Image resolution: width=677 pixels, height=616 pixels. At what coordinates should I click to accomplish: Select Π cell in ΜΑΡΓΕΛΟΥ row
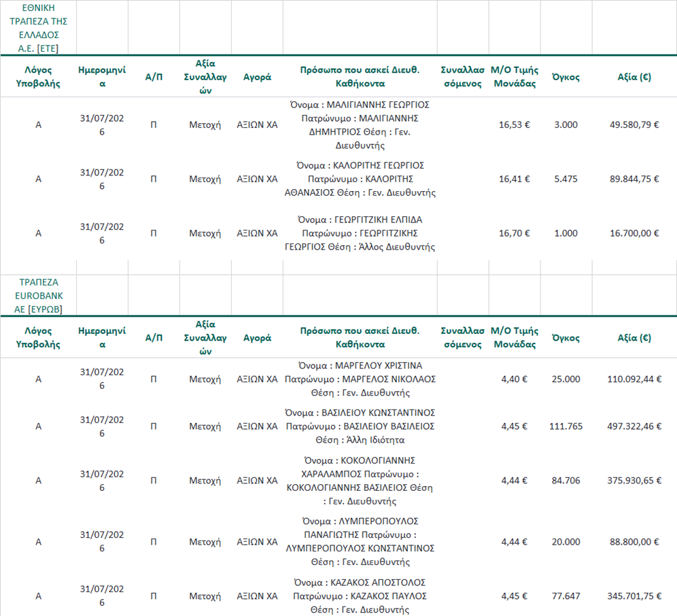154,379
